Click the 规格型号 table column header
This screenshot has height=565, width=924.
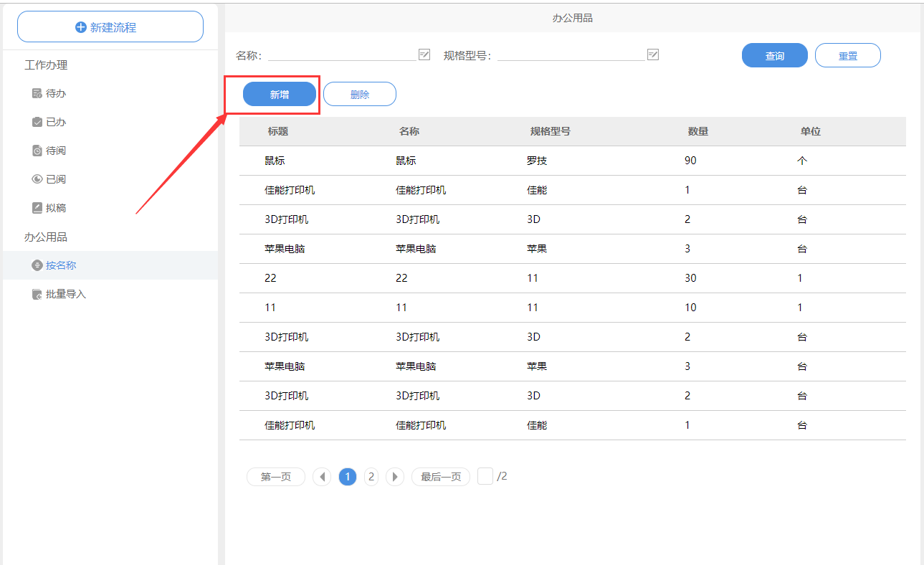coord(551,132)
